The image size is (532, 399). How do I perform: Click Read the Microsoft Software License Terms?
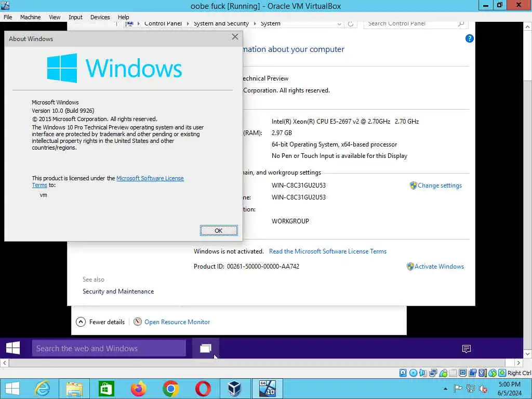[x=328, y=251]
